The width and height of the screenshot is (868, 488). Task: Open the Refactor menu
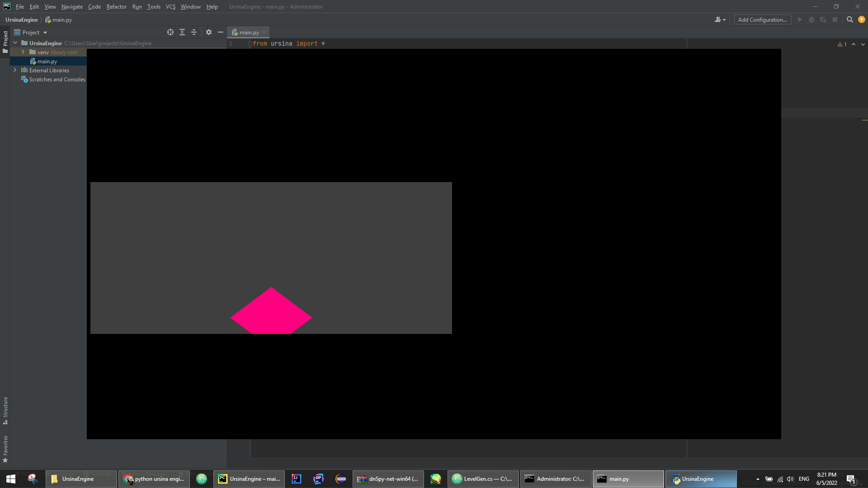click(116, 7)
